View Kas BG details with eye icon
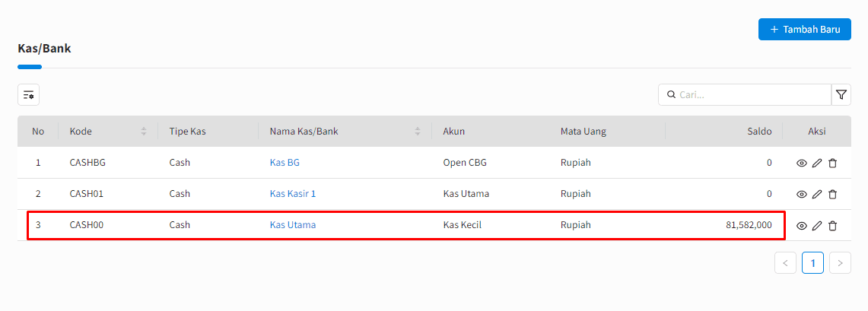868x311 pixels. click(x=801, y=163)
